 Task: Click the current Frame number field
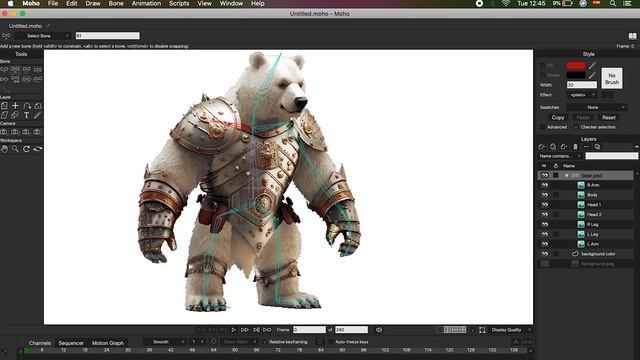point(309,330)
